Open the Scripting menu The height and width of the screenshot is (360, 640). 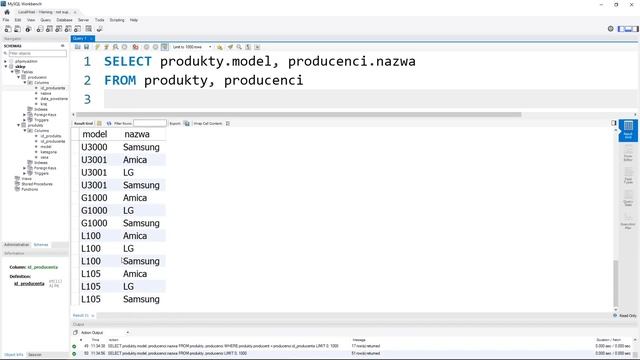(x=117, y=20)
